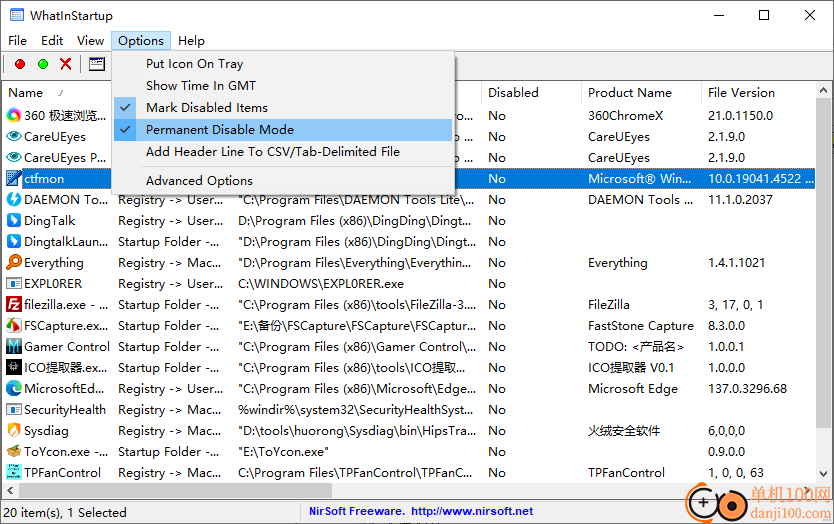Click the Microsoft Edge row icon
The image size is (834, 524).
coord(13,388)
